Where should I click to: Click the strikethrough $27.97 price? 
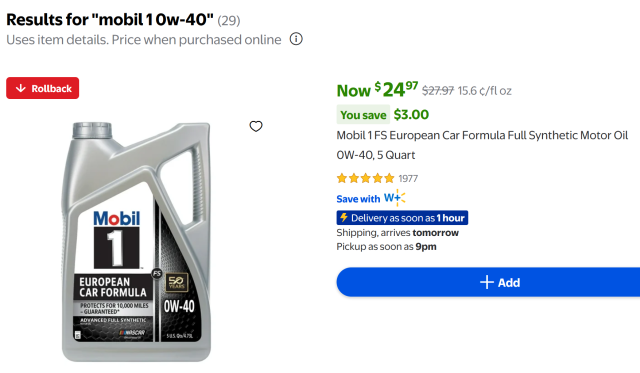(x=438, y=91)
